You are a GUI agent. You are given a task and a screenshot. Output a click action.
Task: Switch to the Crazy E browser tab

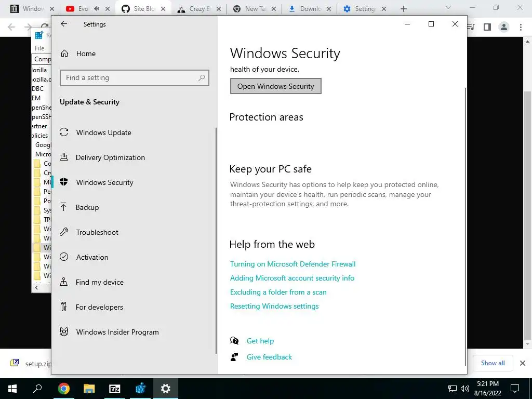198,9
